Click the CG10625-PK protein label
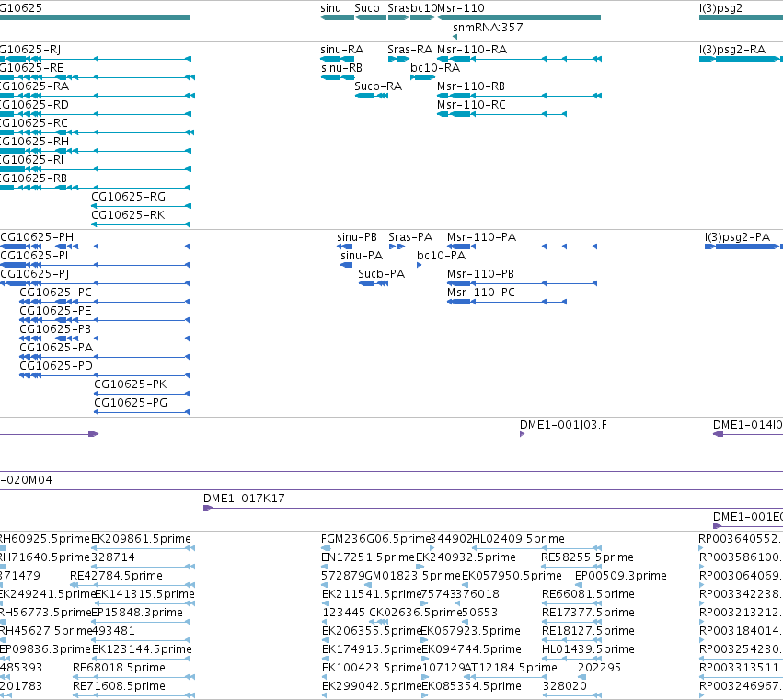Screen dimensions: 783x700 point(131,384)
